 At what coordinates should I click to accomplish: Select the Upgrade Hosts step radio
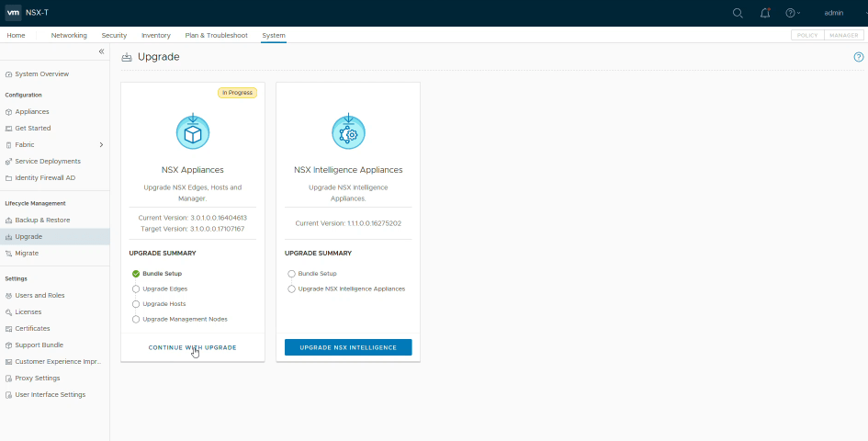pyautogui.click(x=136, y=303)
